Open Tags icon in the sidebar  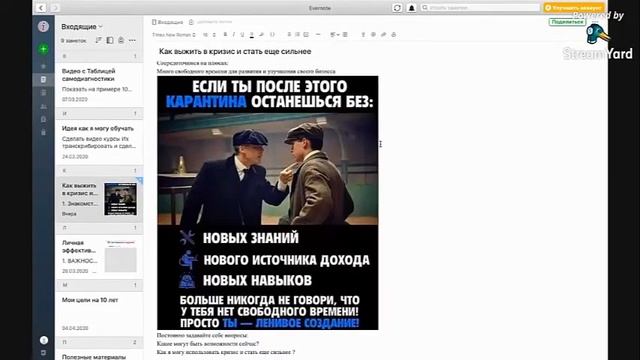tap(43, 119)
